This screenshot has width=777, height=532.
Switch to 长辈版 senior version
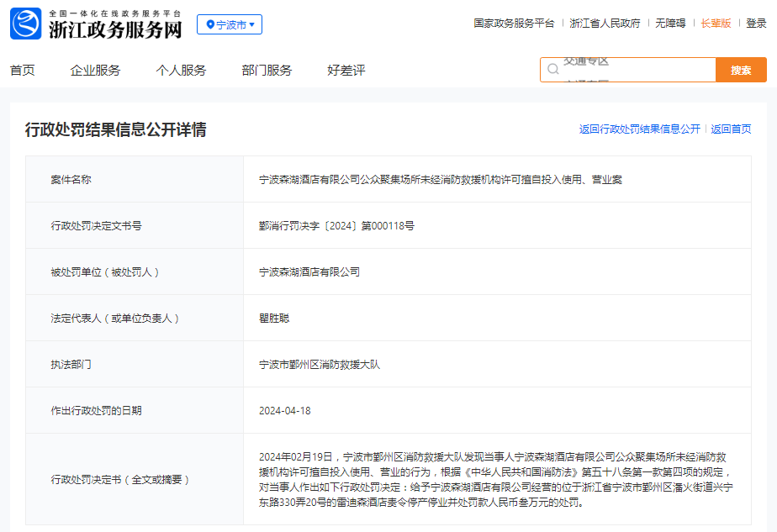(716, 24)
